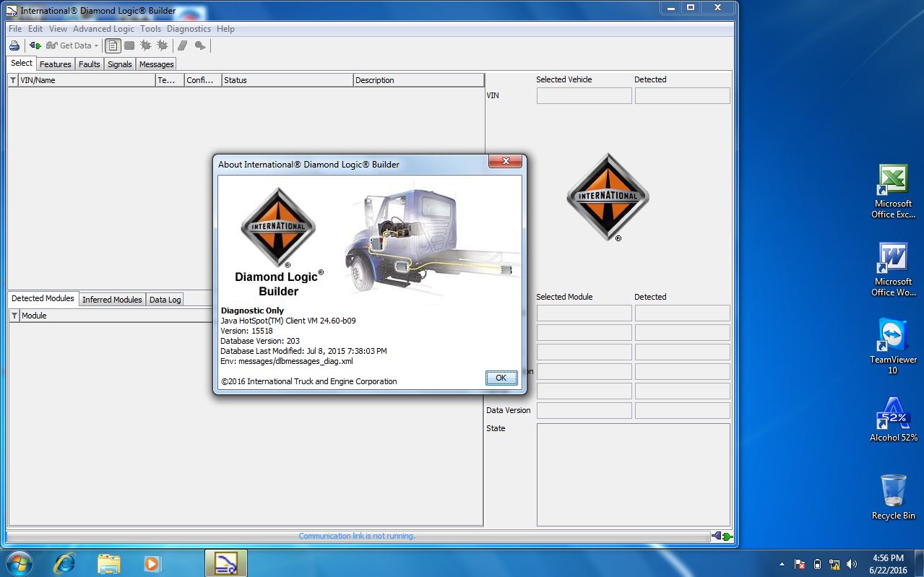Switch to the Messages tab
Screen dimensions: 924x577
coord(157,64)
